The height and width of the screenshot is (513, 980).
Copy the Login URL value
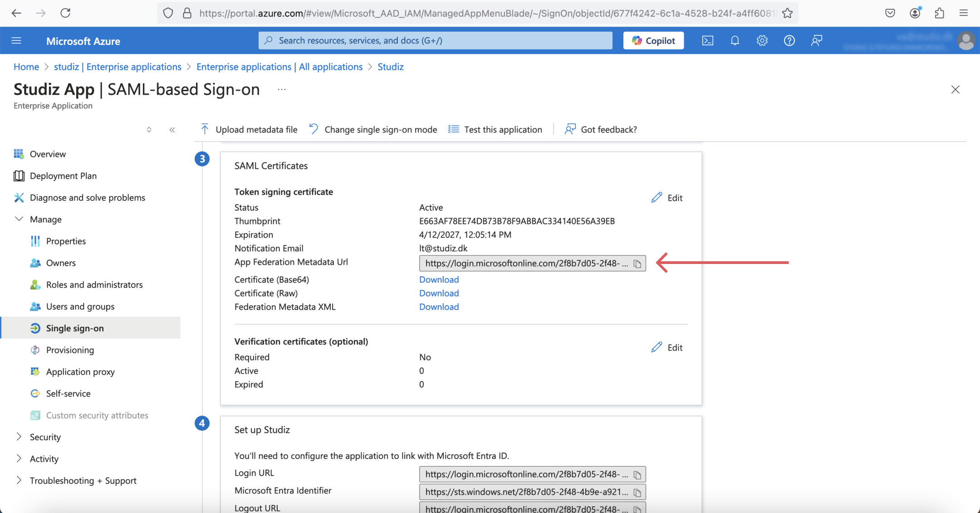tap(637, 474)
